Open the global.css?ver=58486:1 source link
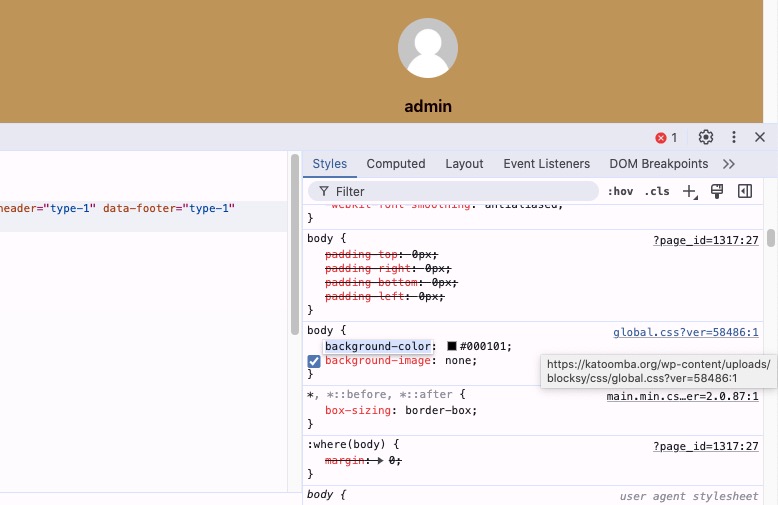 pos(686,332)
